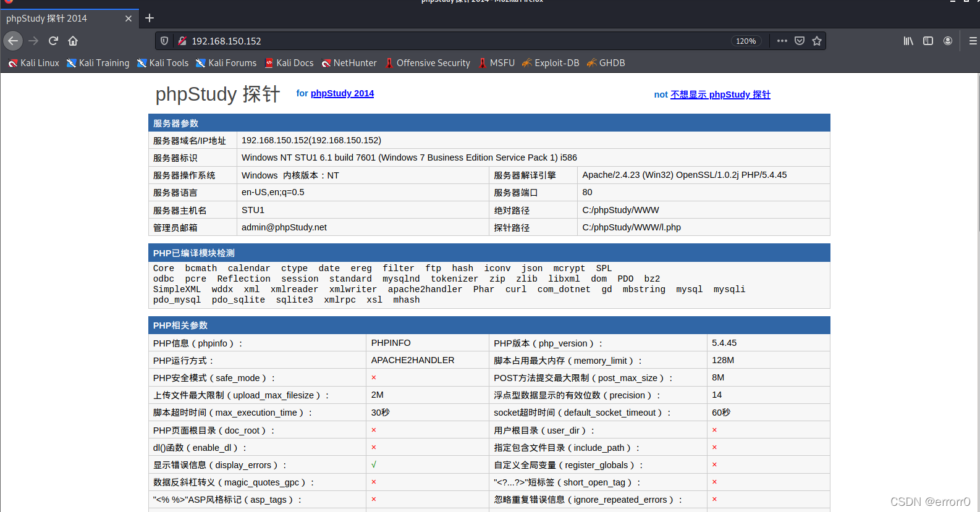Select the admin@phpStudy.net email value
Screen dimensions: 980x512
click(x=284, y=227)
